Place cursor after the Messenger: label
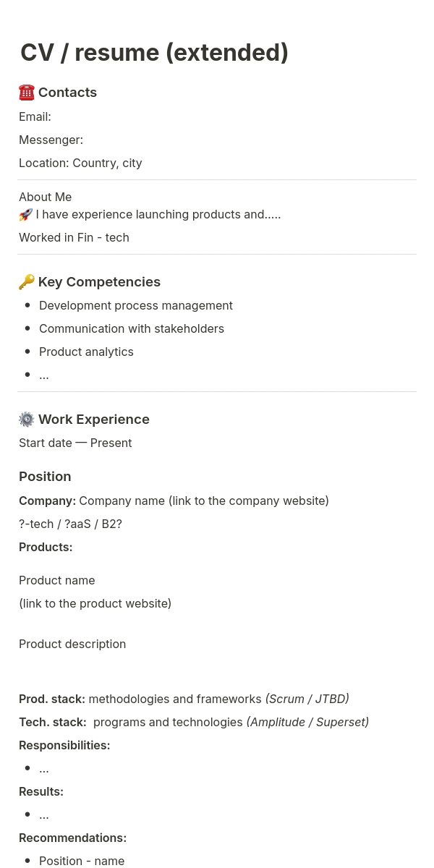This screenshot has height=868, width=434. [x=85, y=140]
